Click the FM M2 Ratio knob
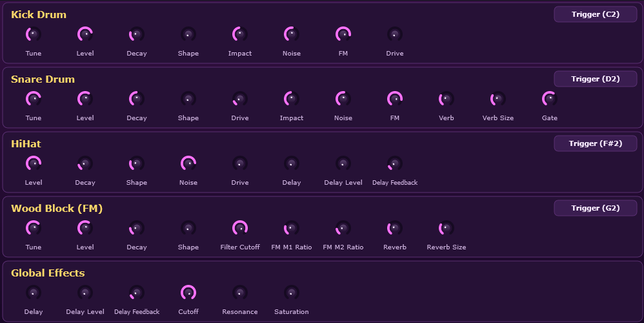The height and width of the screenshot is (323, 644). coord(343,227)
